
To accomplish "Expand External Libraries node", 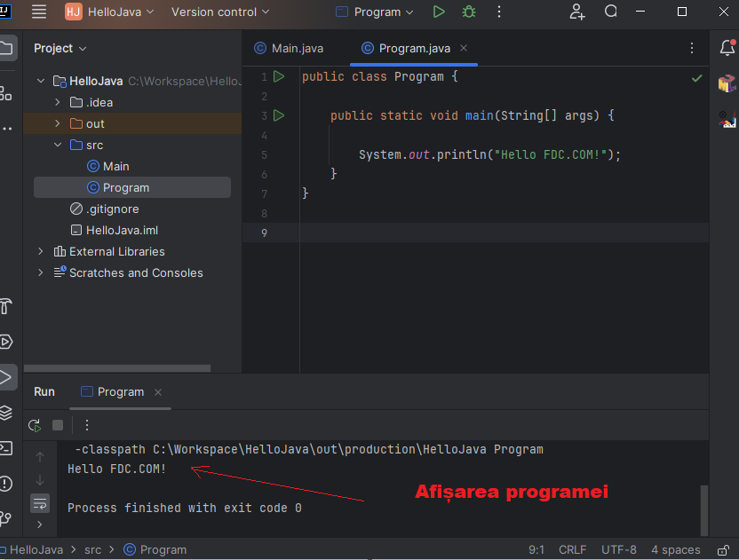I will tap(41, 251).
